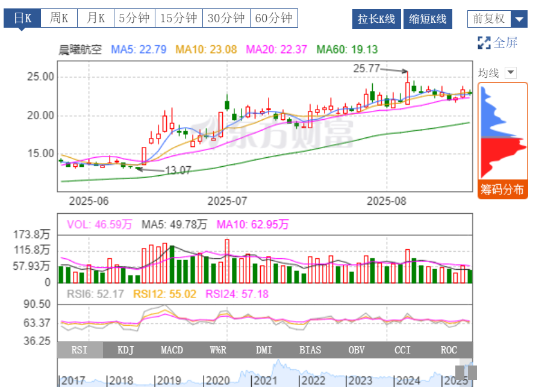Click the 2019 marker on timeline

coord(169,381)
